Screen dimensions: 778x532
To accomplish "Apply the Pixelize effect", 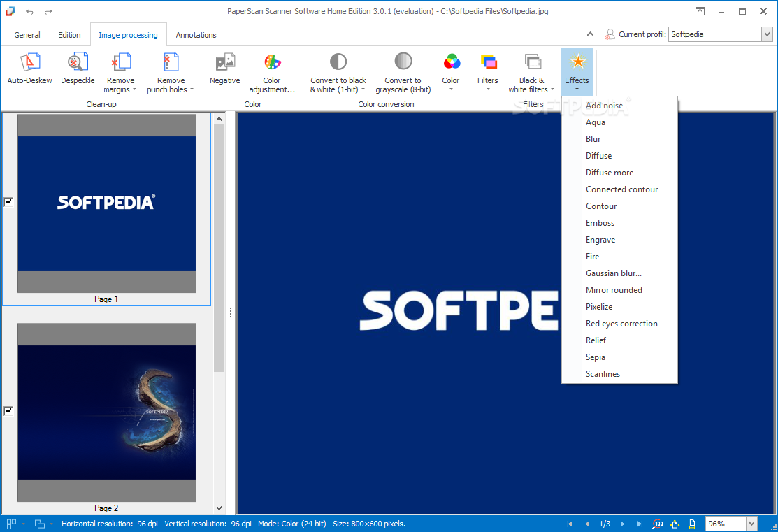I will 620,307.
